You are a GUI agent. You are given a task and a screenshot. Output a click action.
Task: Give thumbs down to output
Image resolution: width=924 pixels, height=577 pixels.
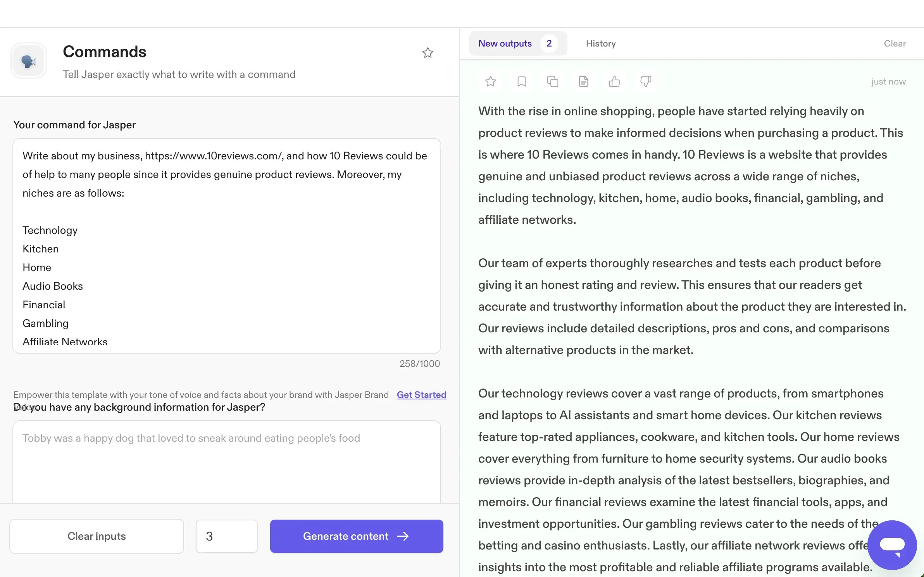[646, 81]
